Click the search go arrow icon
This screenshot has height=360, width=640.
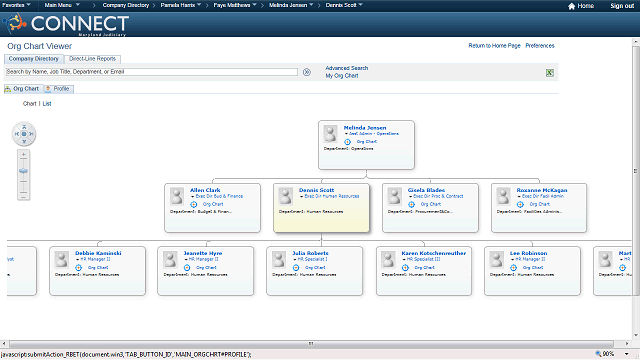[307, 72]
